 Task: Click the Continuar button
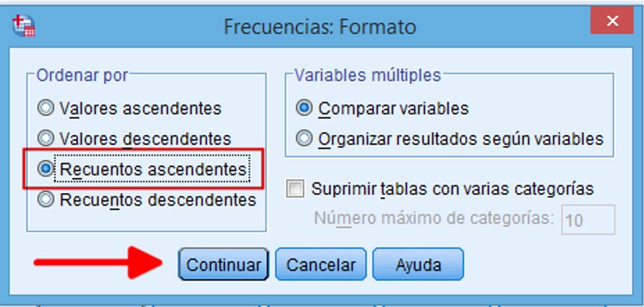click(x=223, y=264)
